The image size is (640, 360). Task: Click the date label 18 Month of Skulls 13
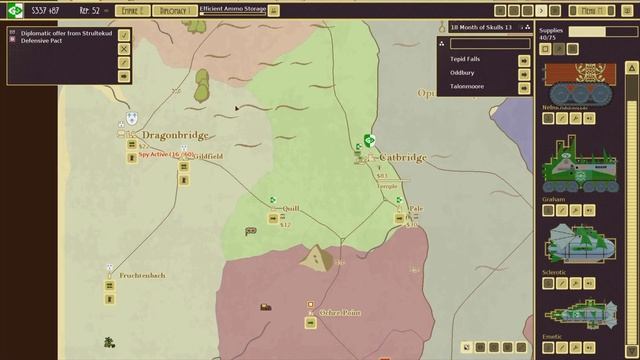click(x=481, y=27)
